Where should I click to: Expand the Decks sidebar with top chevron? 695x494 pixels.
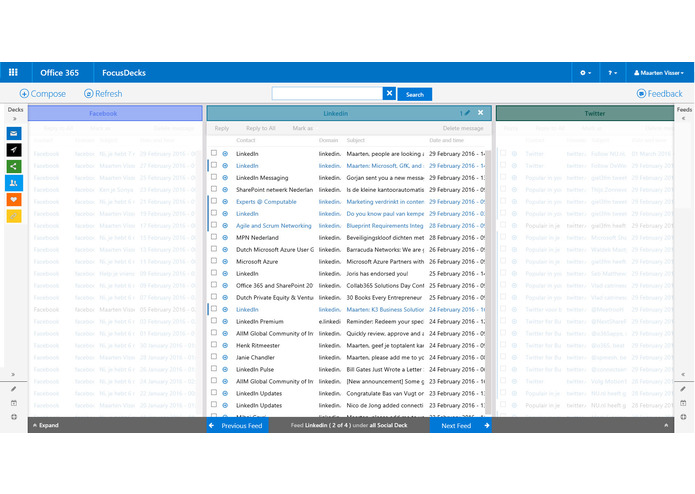coord(15,119)
